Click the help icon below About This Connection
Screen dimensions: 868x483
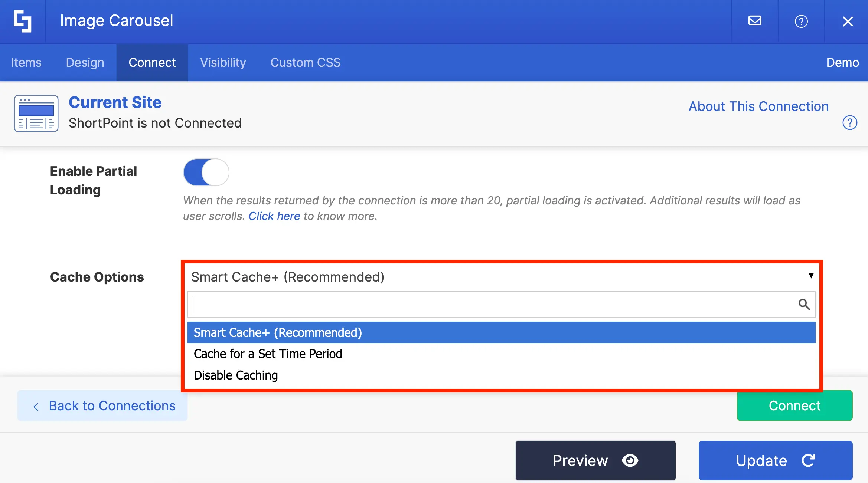850,123
